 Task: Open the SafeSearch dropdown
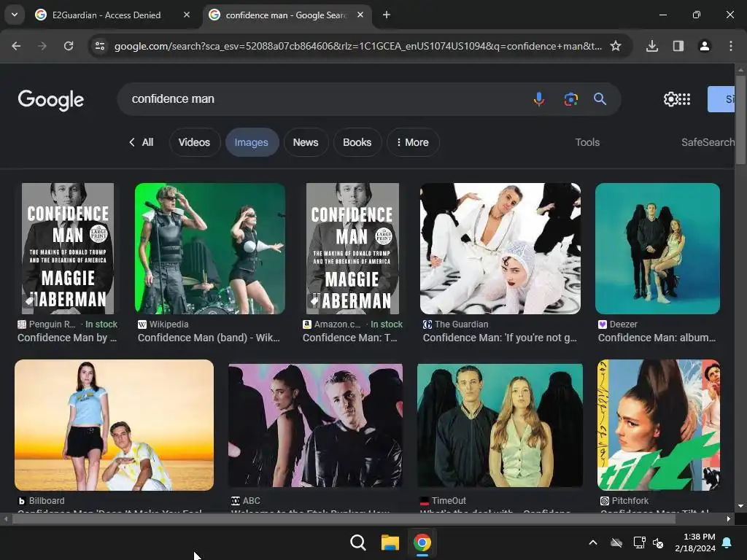point(708,142)
